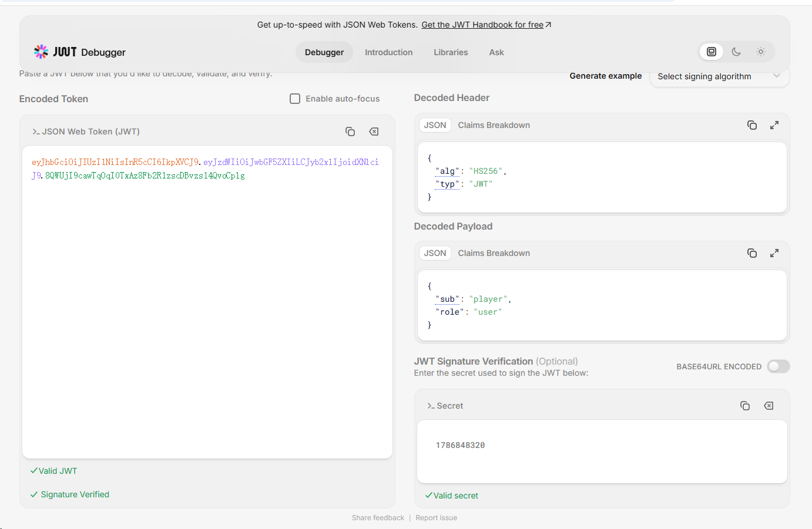The height and width of the screenshot is (529, 812).
Task: Click Generate example button
Action: [x=606, y=76]
